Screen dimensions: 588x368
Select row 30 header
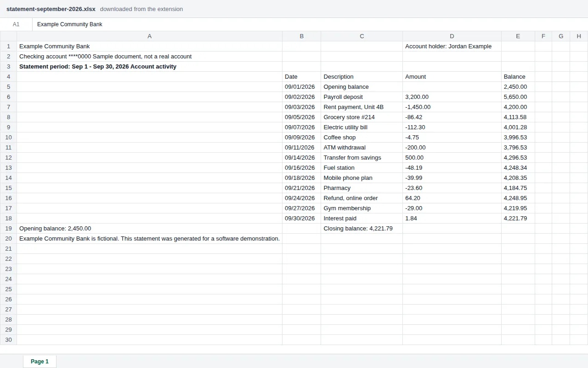tap(8, 340)
